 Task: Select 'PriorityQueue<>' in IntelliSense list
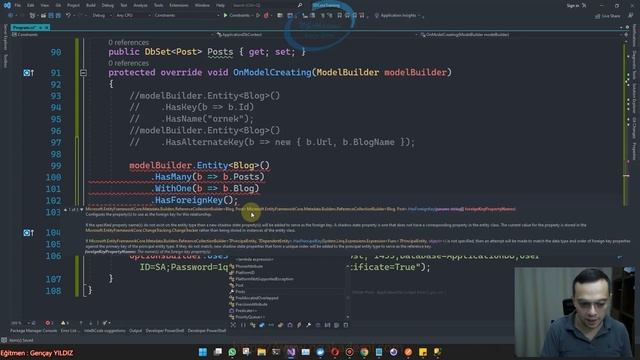click(x=288, y=317)
